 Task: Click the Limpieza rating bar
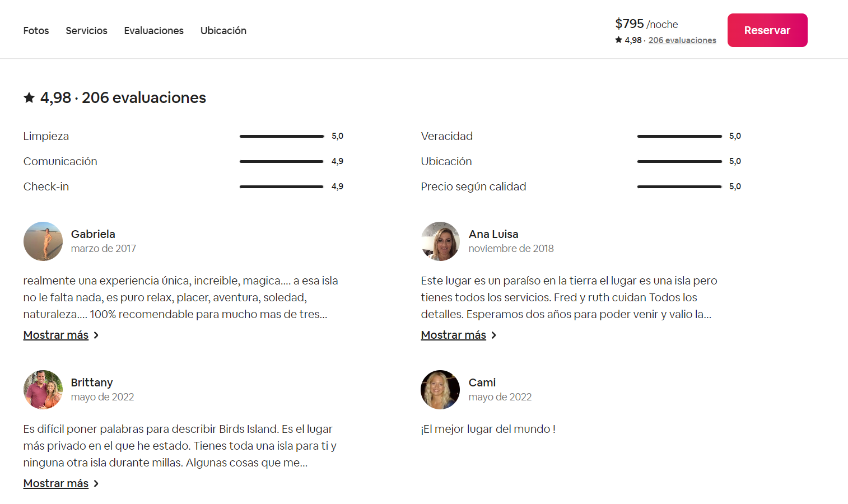coord(281,136)
